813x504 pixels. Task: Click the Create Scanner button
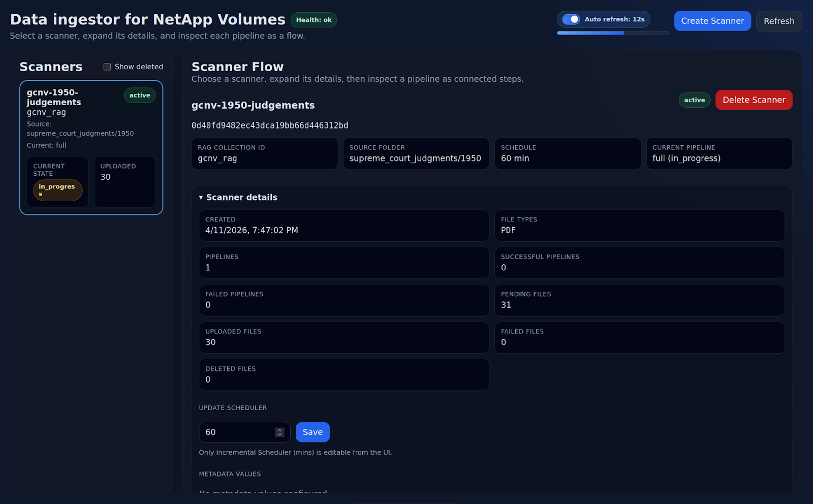coord(712,21)
